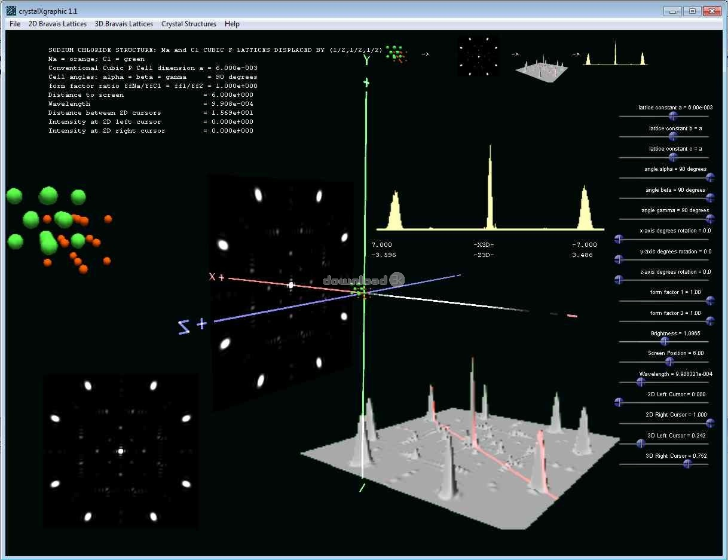Click the 'Intensity at 2D left cursor' line
Viewport: 728px width, 560px height.
[x=151, y=122]
